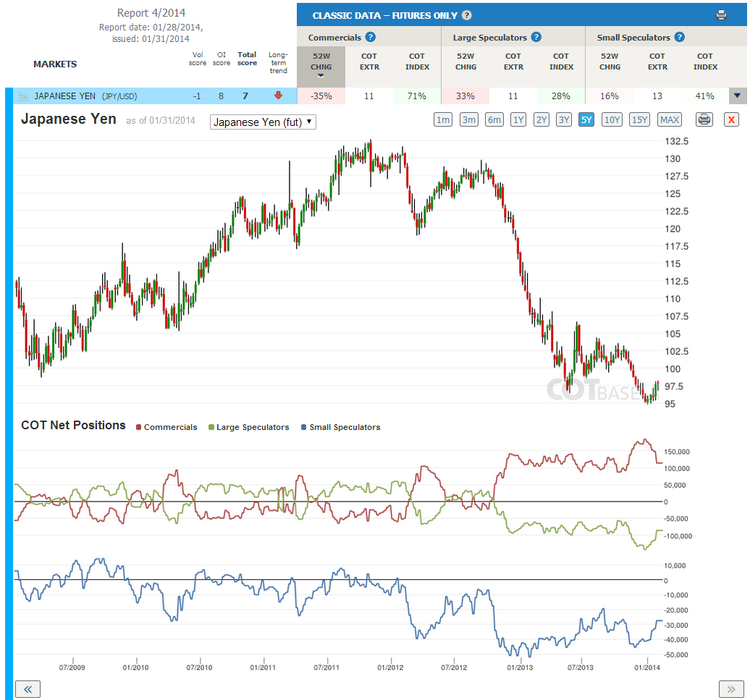Sort by Commercials 52W CHNG column
Screen dimensions: 750x700
(x=321, y=64)
